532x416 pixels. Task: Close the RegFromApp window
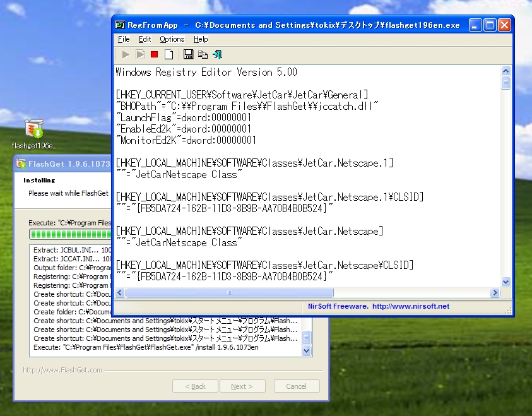click(x=504, y=25)
